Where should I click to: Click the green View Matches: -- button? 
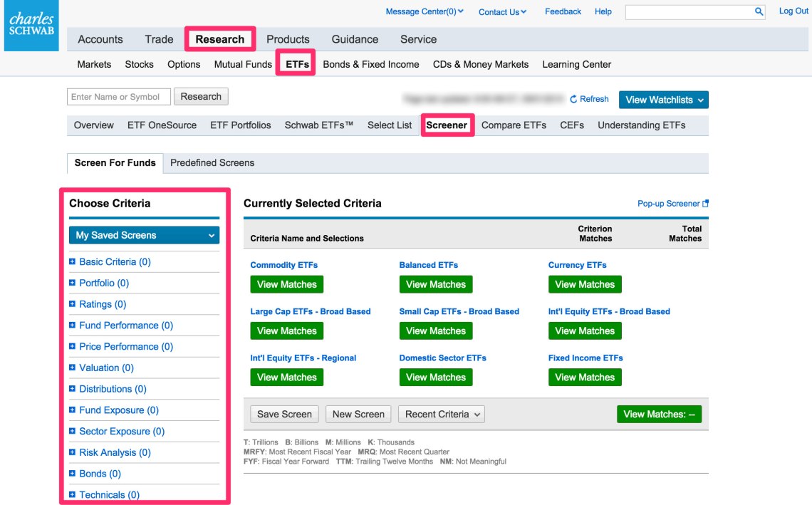[x=660, y=415]
